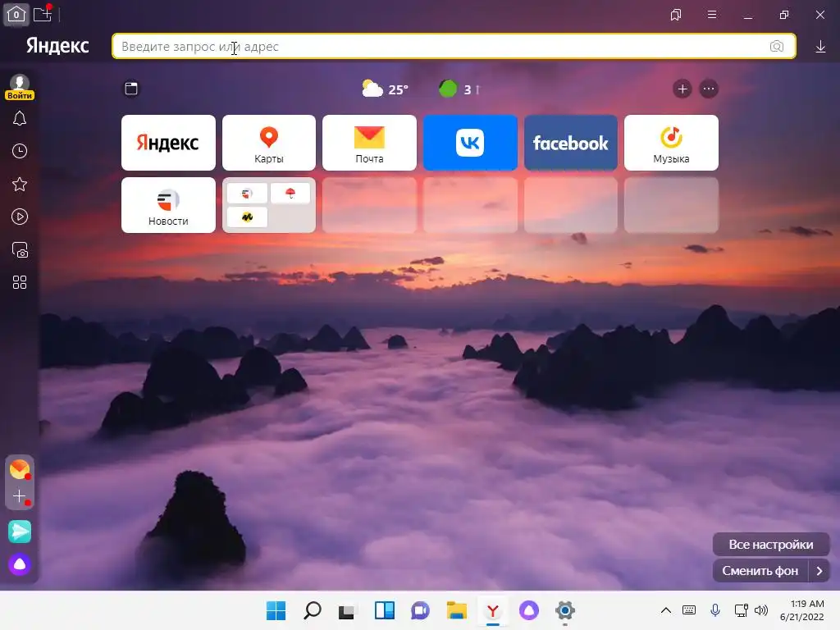Screen dimensions: 840x630
Task: Open the yellow icon in folder tile
Action: pyautogui.click(x=247, y=217)
